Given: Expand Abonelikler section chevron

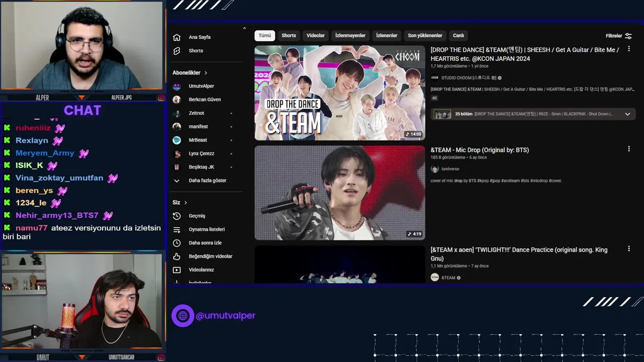Looking at the screenshot, I should [206, 73].
